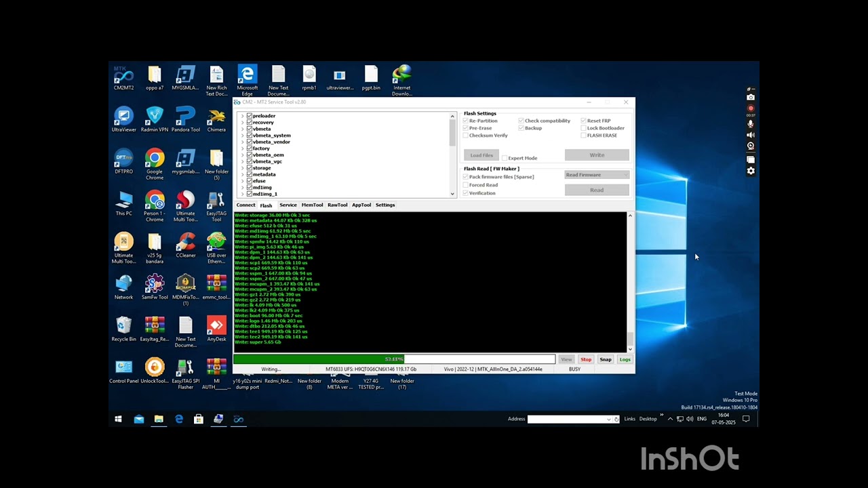Open the Windows Start menu

pos(118,419)
